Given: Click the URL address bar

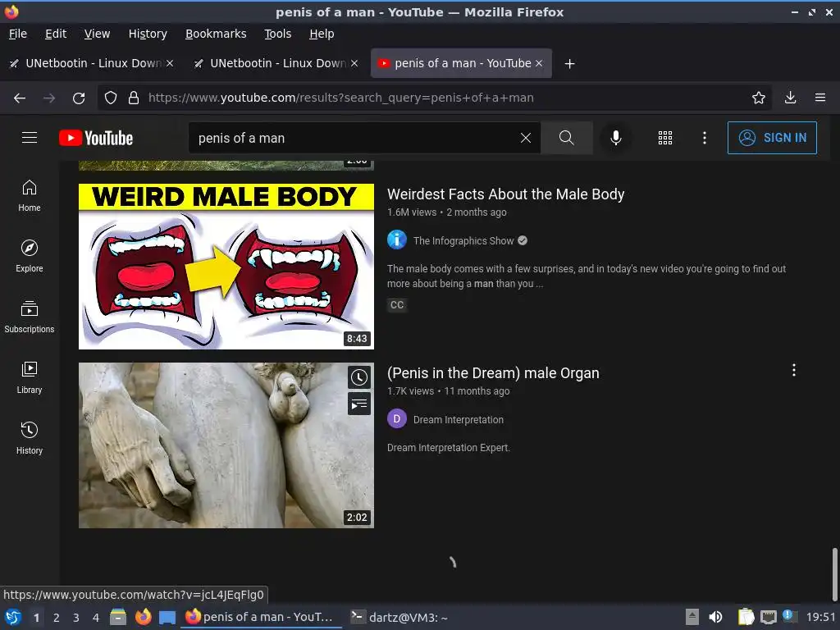Looking at the screenshot, I should pos(434,98).
